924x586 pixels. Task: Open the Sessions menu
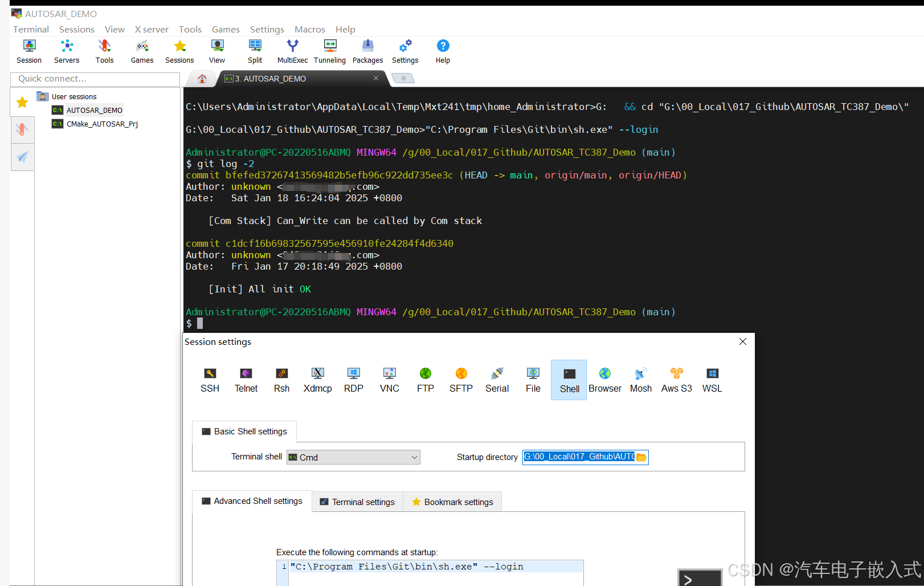click(x=77, y=29)
